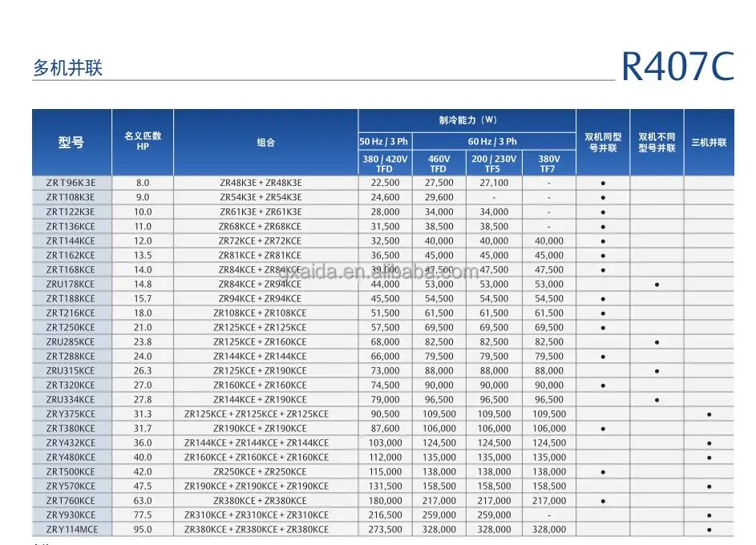Click capacity value 216,500

click(386, 515)
